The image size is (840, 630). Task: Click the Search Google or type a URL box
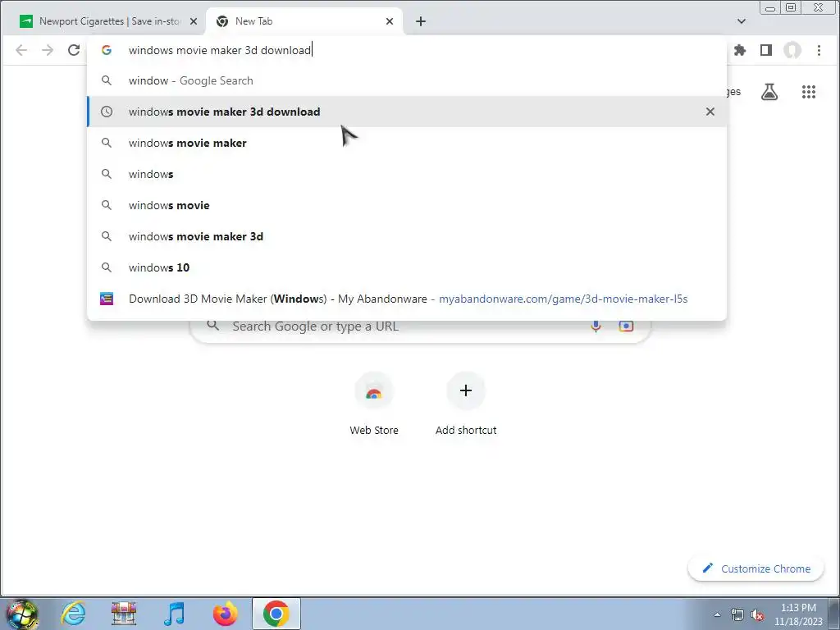(x=421, y=326)
